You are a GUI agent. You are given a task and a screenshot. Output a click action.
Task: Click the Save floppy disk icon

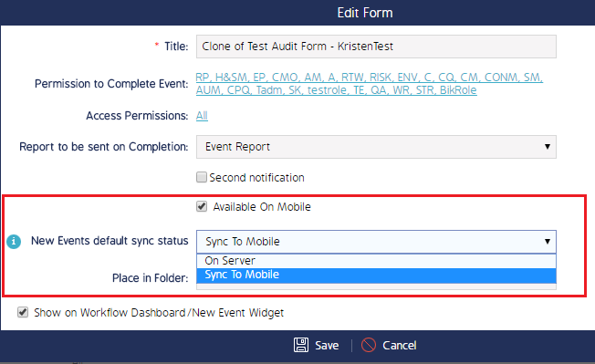301,345
